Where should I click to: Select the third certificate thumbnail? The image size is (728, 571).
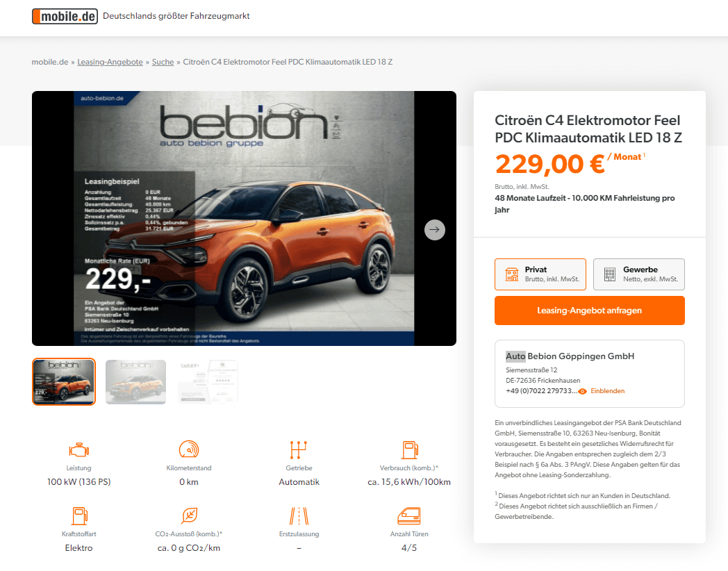point(208,381)
